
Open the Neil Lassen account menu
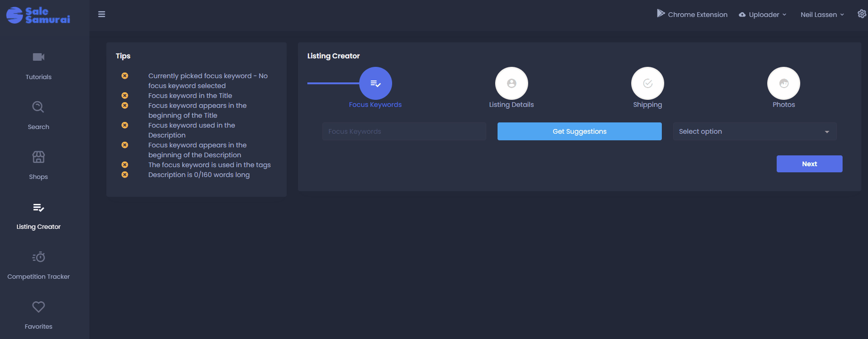pyautogui.click(x=822, y=15)
